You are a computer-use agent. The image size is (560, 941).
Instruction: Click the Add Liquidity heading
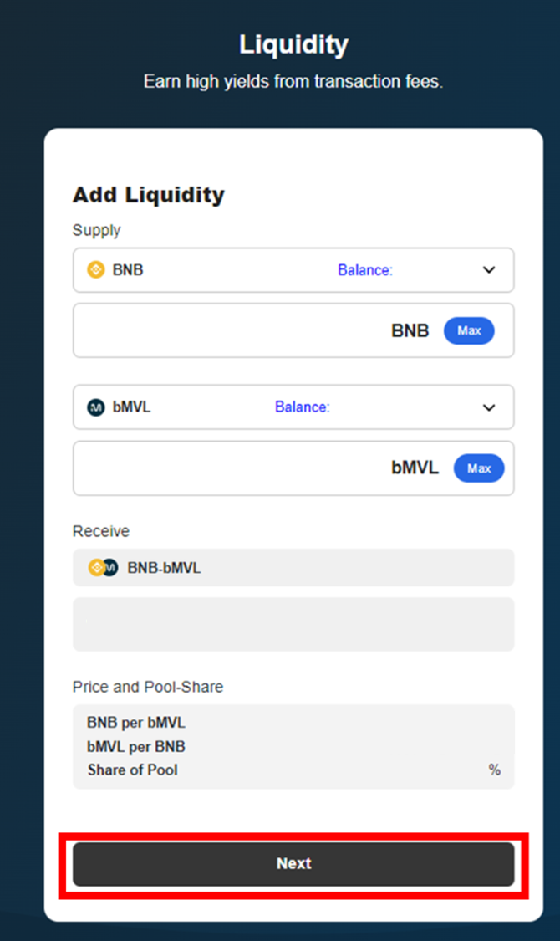(x=149, y=195)
